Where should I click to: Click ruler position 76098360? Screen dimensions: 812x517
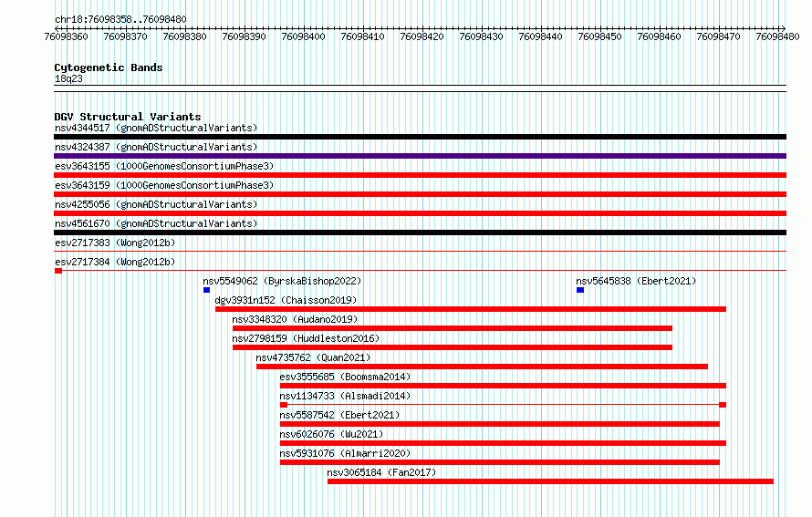point(67,36)
